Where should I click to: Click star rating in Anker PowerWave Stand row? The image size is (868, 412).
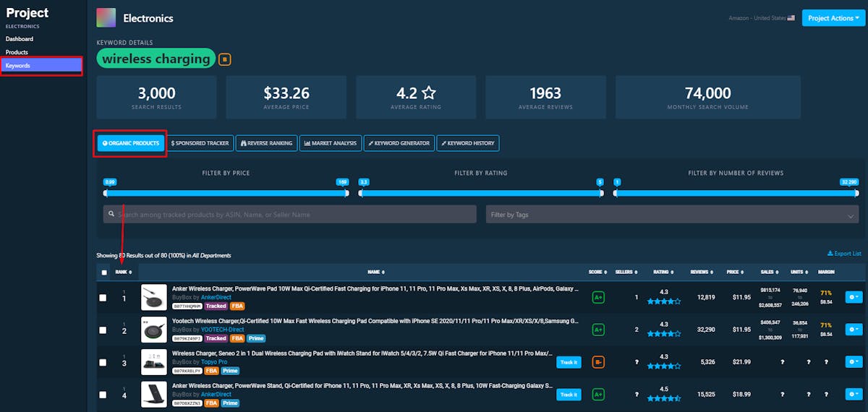coord(663,399)
